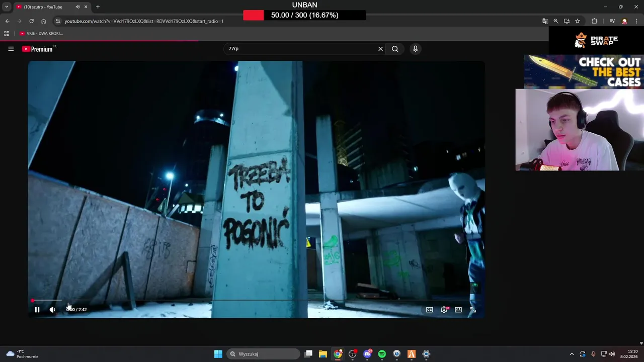
Task: Open the sync tray icon with blue dot
Action: click(x=583, y=354)
